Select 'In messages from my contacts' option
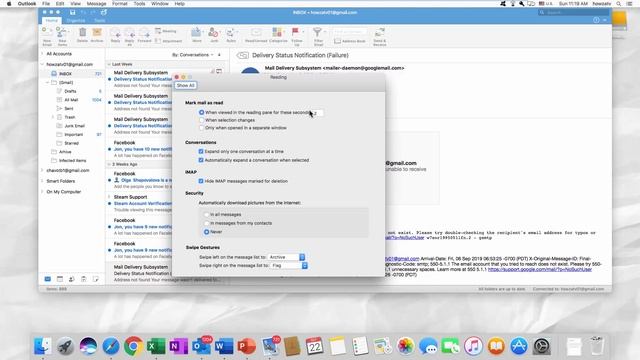This screenshot has height=360, width=640. point(207,223)
